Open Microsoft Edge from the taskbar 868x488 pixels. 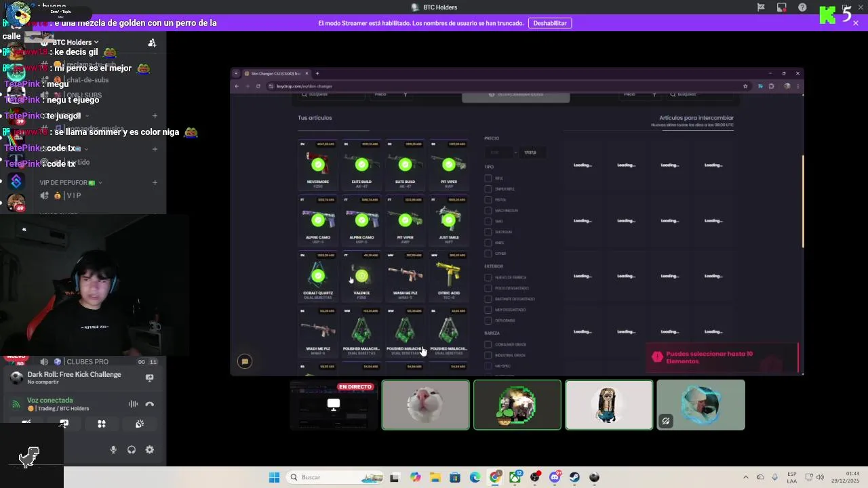(475, 477)
